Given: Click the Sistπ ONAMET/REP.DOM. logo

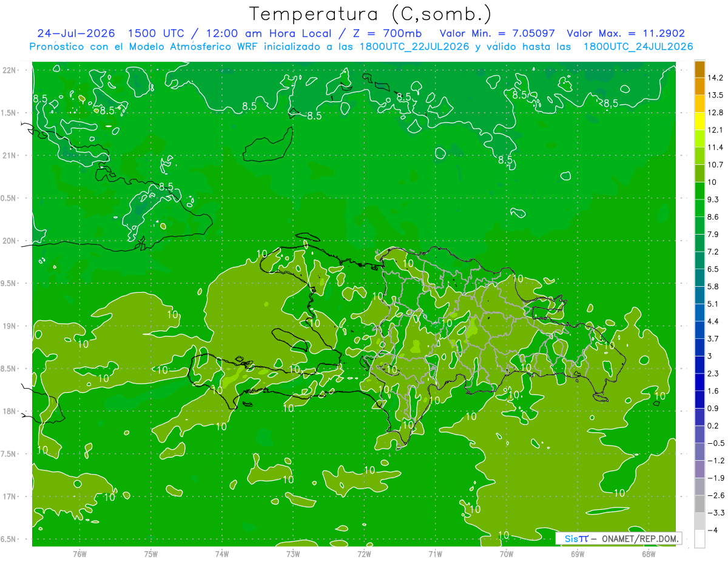Looking at the screenshot, I should click(x=618, y=538).
